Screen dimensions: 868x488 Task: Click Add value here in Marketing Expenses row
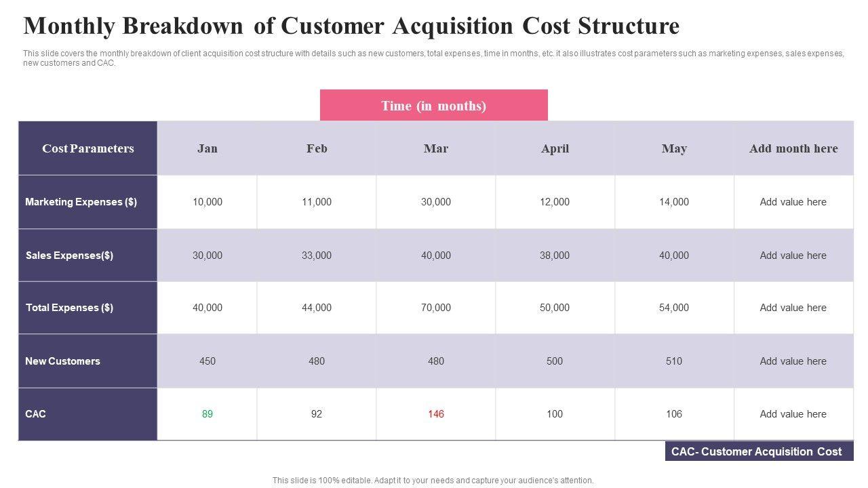click(793, 202)
